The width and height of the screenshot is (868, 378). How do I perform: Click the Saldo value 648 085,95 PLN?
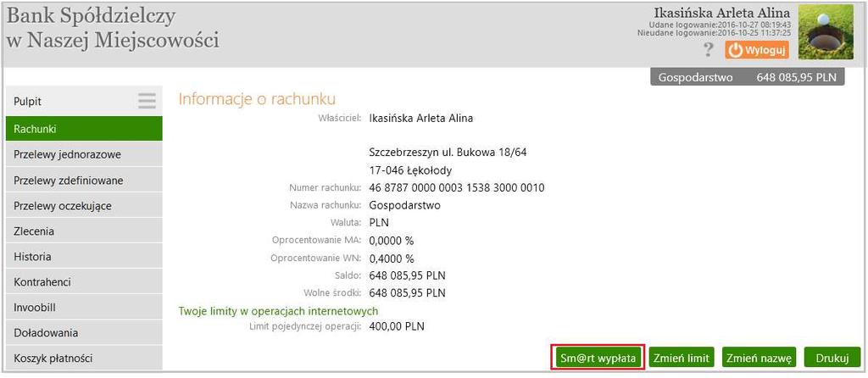[408, 275]
